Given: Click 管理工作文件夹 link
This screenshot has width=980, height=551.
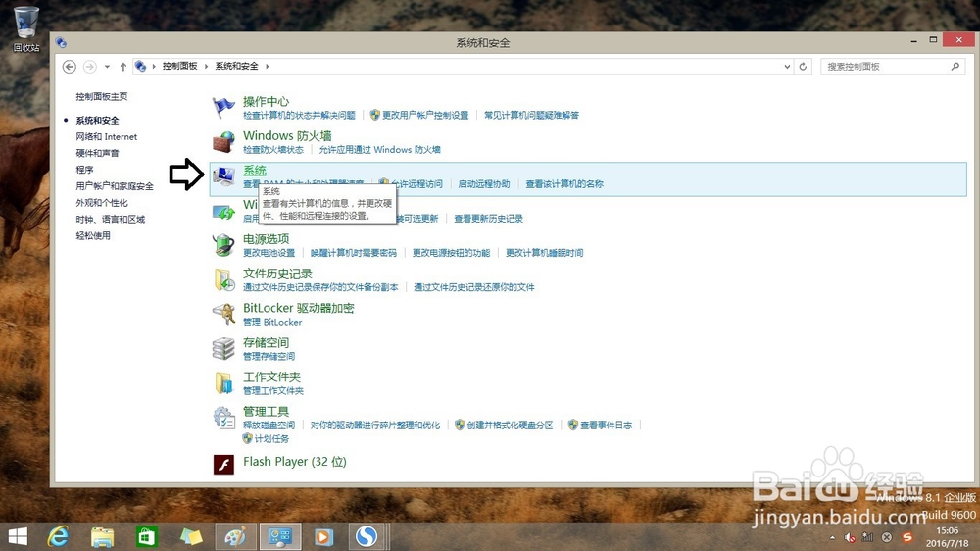Looking at the screenshot, I should coord(273,390).
